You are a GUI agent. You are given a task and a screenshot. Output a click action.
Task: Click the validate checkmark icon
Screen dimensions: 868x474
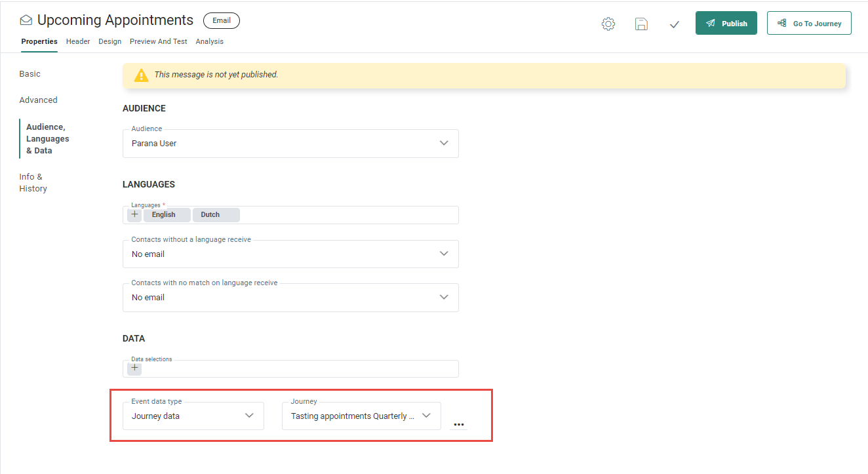point(674,24)
